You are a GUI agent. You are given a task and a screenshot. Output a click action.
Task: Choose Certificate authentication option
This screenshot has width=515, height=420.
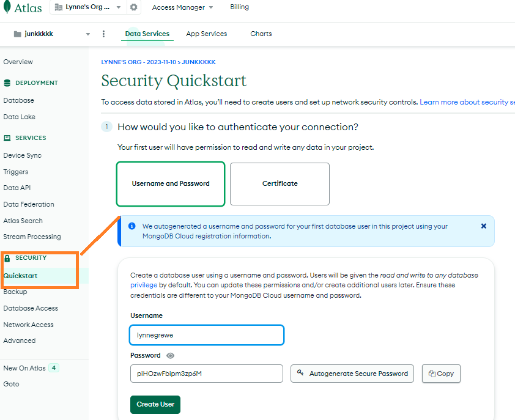(x=280, y=183)
